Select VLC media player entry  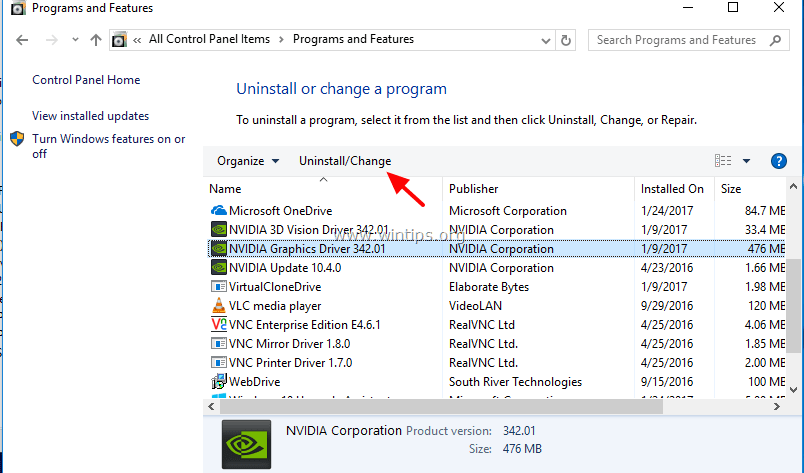pos(275,306)
